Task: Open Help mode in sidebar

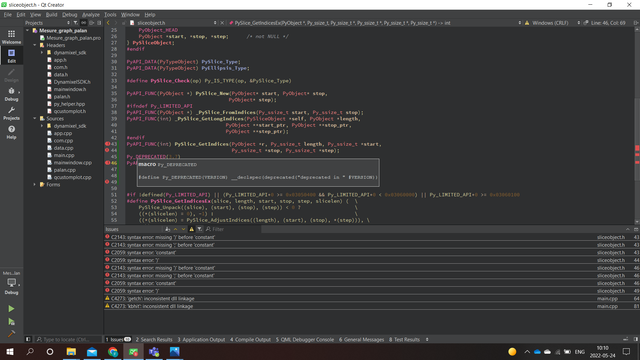Action: (11, 132)
